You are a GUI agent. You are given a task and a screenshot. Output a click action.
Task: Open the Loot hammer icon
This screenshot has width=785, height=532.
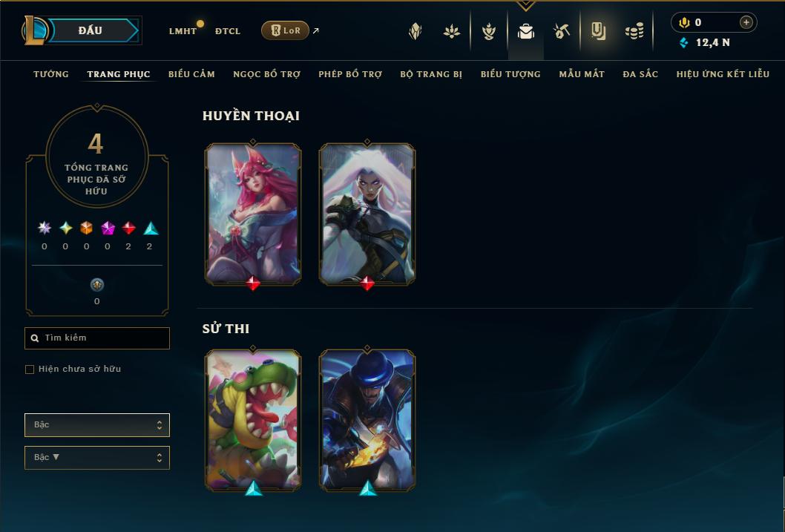561,32
